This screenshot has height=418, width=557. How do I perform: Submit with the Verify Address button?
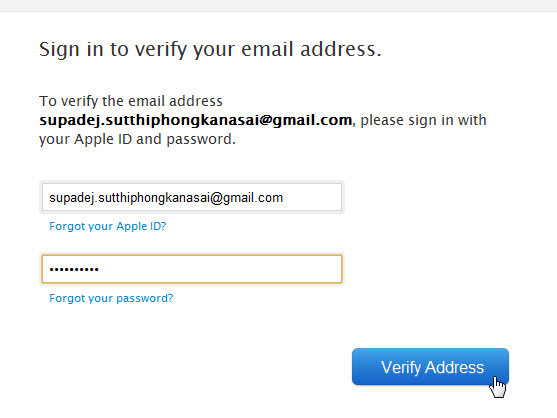click(430, 367)
